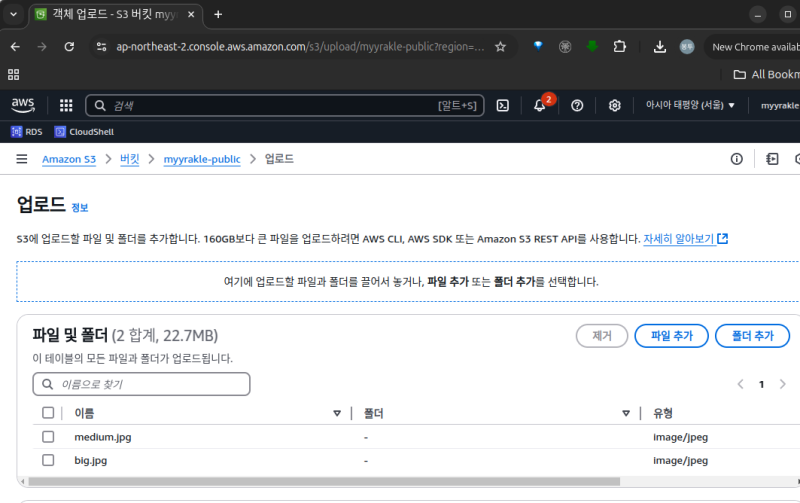Open the CloudShell favorite shortcut
Image resolution: width=800 pixels, height=503 pixels.
pyautogui.click(x=84, y=132)
